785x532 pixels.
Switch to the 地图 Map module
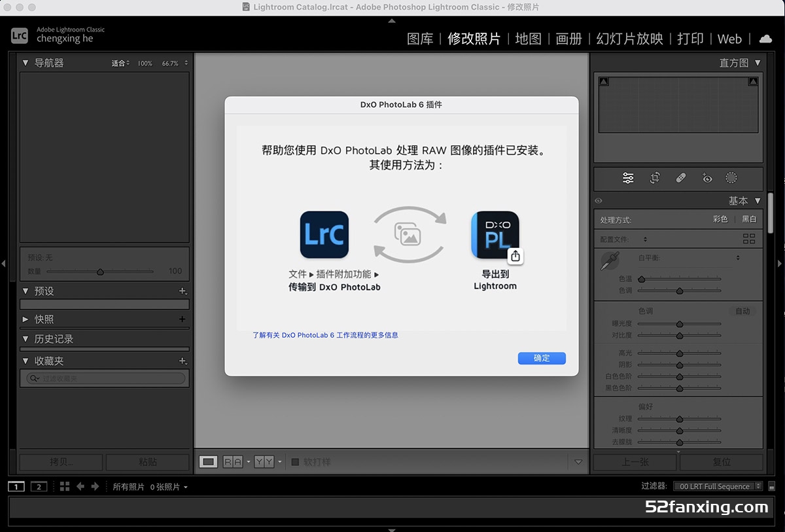pos(529,39)
